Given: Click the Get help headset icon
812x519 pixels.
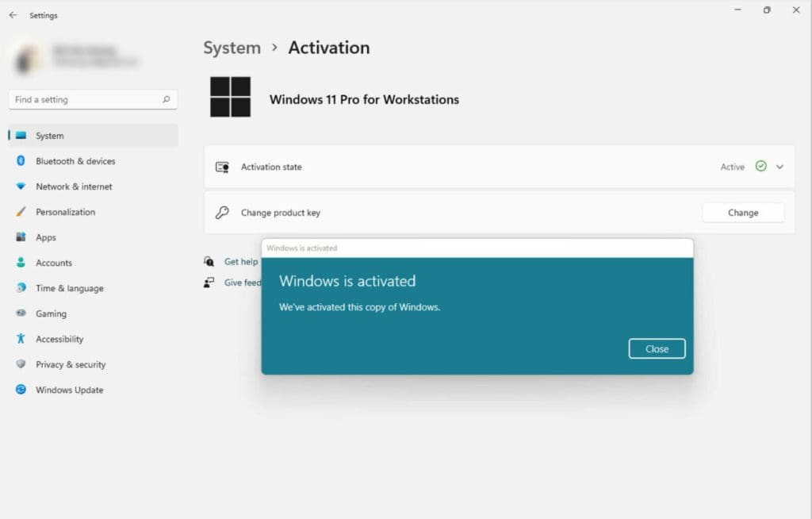Looking at the screenshot, I should tap(209, 261).
